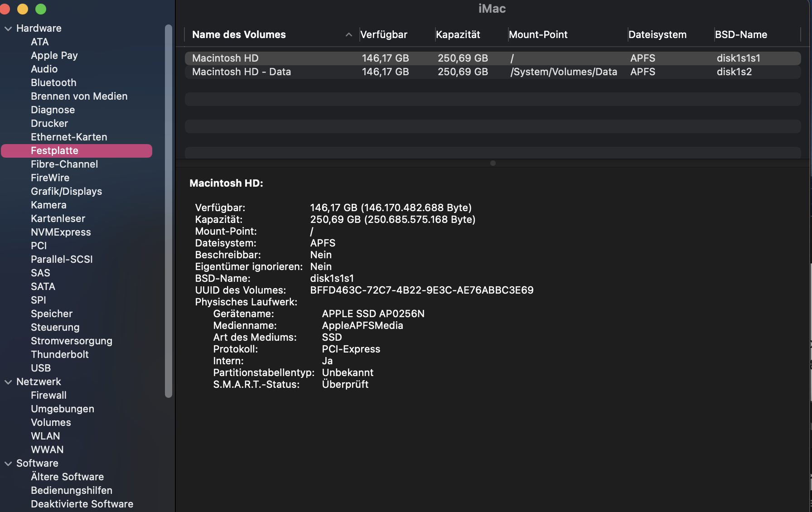The image size is (812, 512).
Task: Open Thunderbolt entry
Action: 60,354
